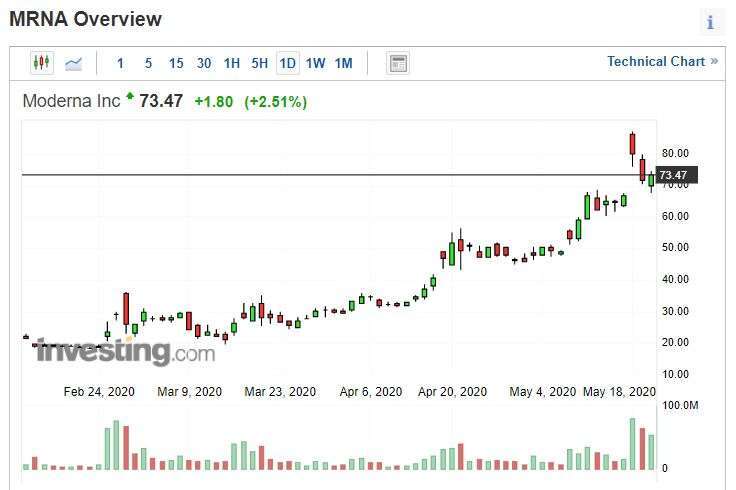Click the Moderna Inc price 73.47 text

[x=161, y=101]
